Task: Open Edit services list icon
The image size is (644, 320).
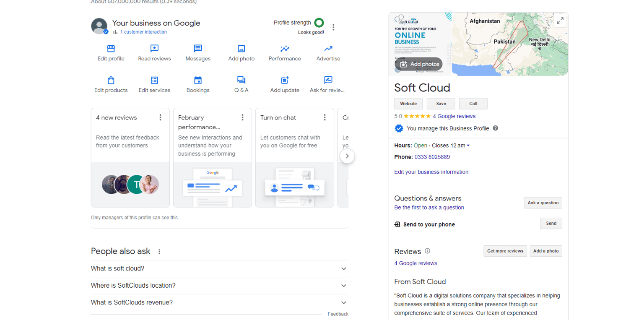Action: pyautogui.click(x=154, y=80)
